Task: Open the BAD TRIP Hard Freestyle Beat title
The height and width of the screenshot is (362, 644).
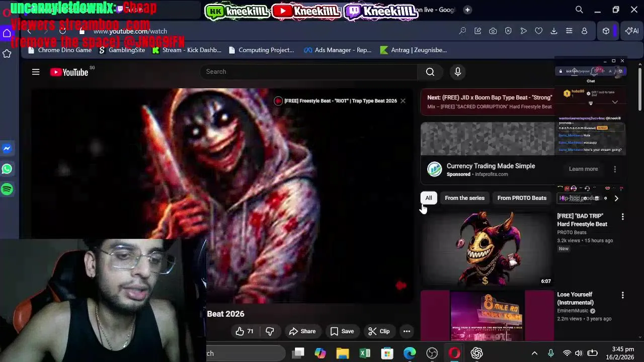Action: pos(582,220)
